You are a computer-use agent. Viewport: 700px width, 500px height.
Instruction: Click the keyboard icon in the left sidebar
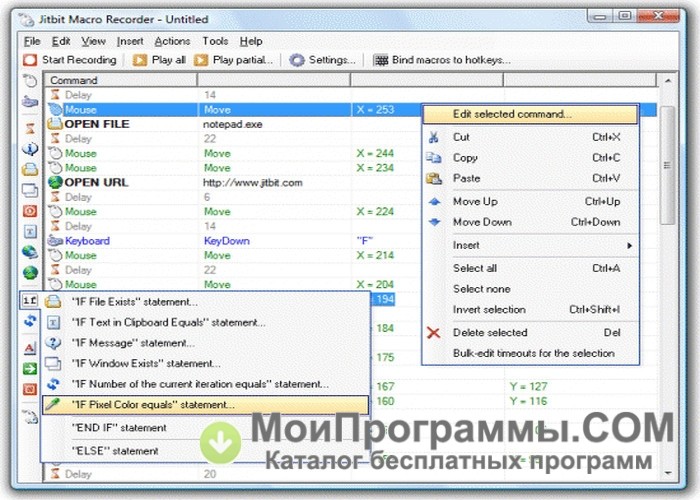pyautogui.click(x=29, y=102)
